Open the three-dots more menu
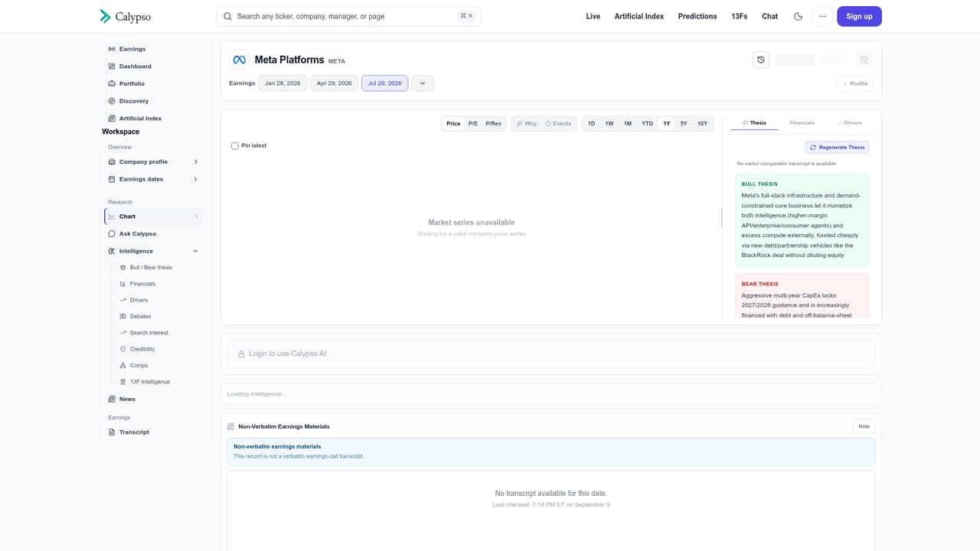 [x=823, y=16]
